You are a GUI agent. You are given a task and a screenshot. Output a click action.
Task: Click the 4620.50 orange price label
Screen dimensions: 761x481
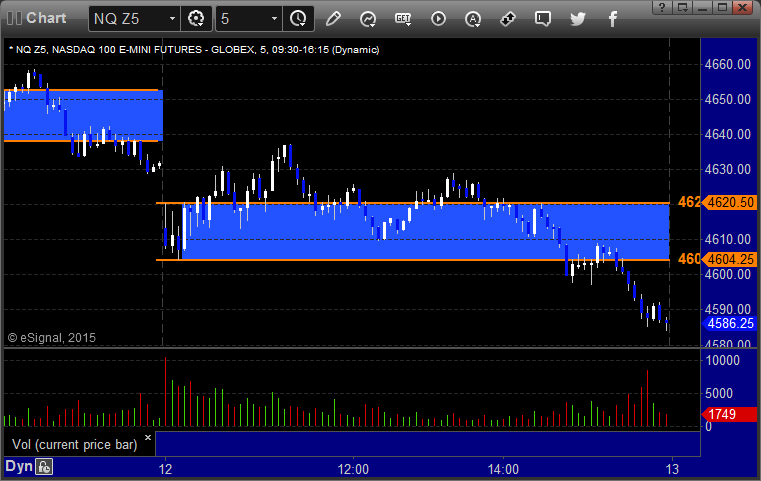tap(730, 202)
